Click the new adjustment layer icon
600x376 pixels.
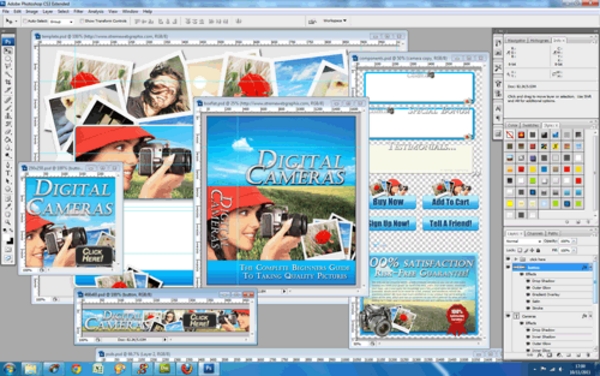pyautogui.click(x=559, y=355)
